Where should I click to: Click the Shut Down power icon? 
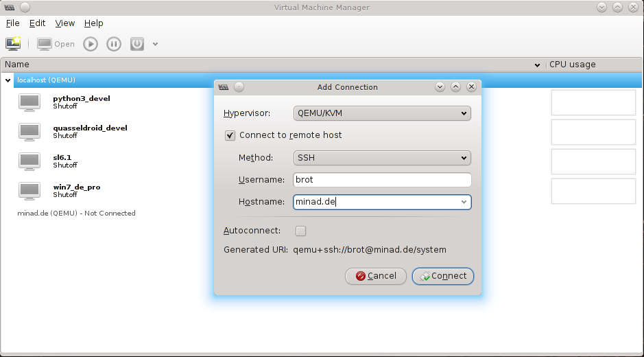137,44
